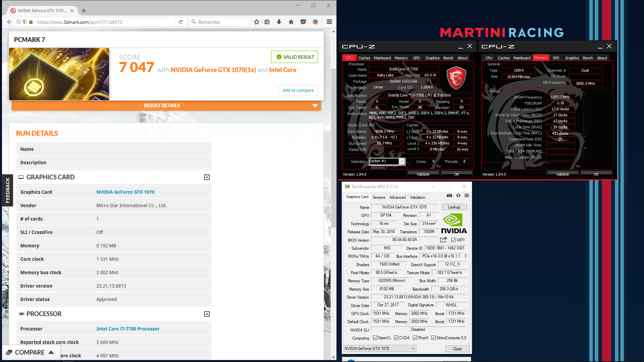The height and width of the screenshot is (362, 644).
Task: Click the browser back arrow
Action: [9, 22]
